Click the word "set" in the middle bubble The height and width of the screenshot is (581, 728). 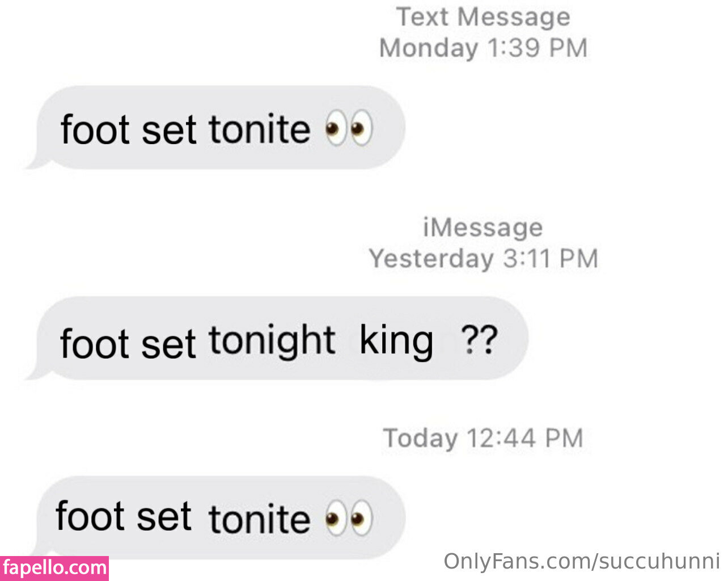(x=168, y=344)
